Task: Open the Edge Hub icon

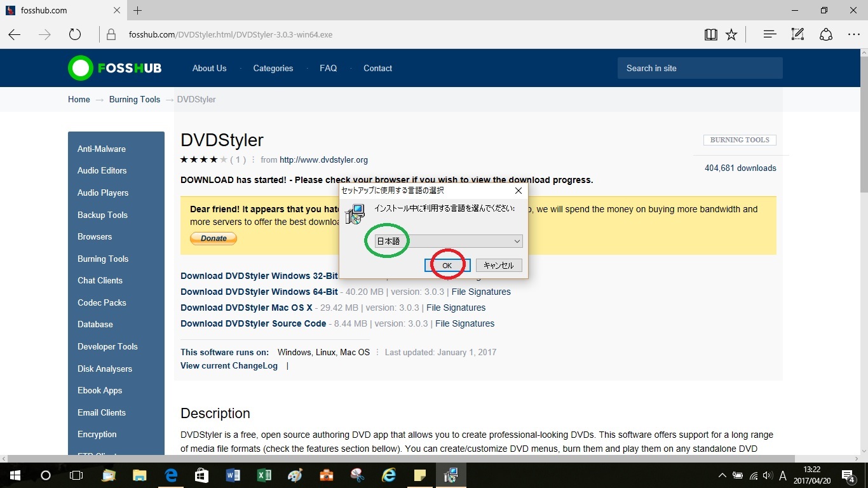Action: point(770,34)
